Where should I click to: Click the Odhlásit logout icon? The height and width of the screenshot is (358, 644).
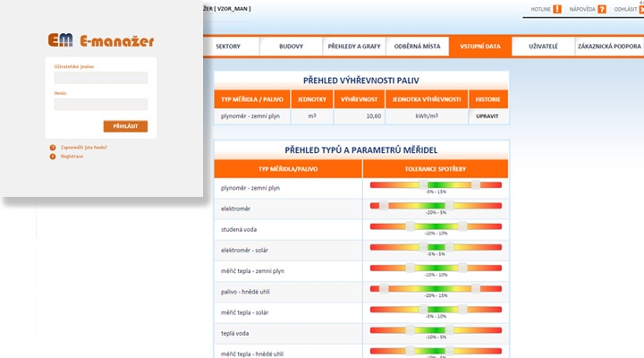(x=641, y=9)
